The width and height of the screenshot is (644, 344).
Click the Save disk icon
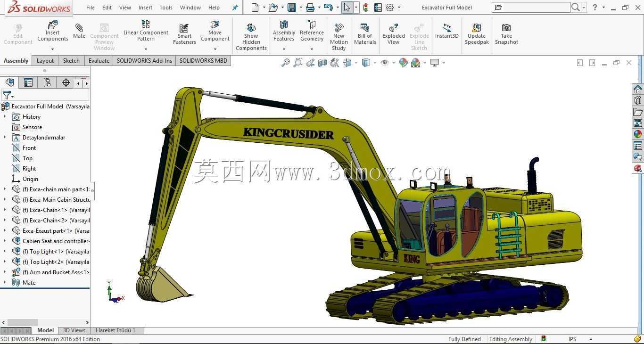(292, 8)
